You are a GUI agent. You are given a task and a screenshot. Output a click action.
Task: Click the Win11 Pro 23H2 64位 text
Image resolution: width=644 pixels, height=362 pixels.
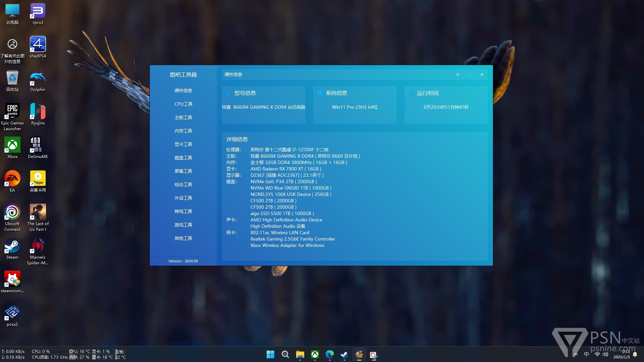click(355, 107)
